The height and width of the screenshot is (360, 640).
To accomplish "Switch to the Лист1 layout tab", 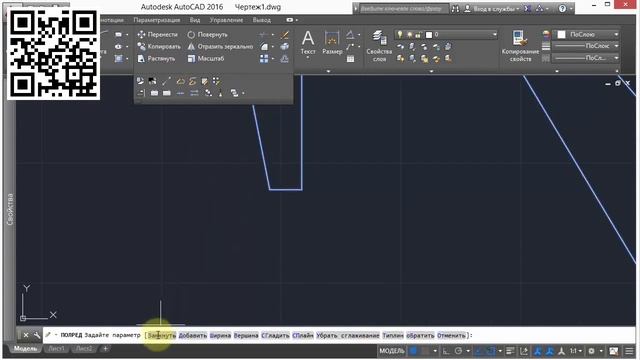I will point(57,349).
